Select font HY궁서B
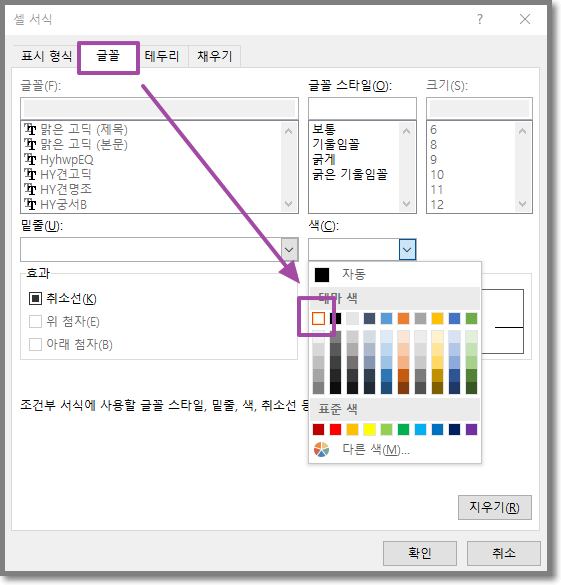The height and width of the screenshot is (585, 561). (x=56, y=204)
